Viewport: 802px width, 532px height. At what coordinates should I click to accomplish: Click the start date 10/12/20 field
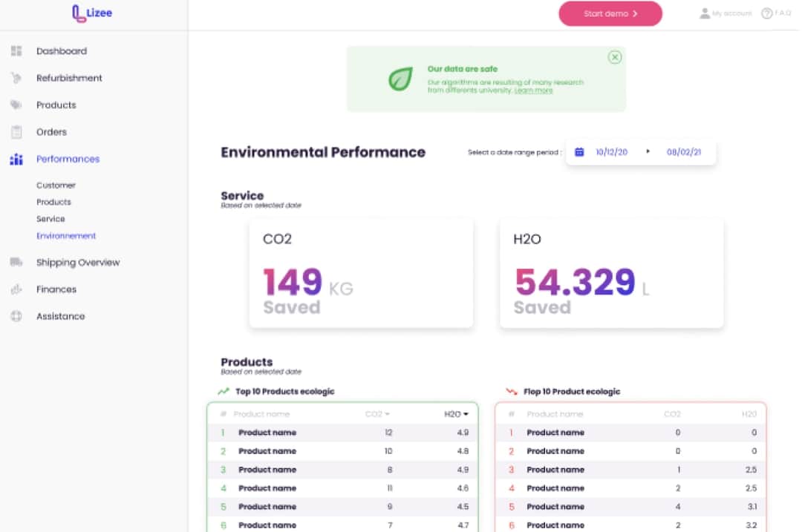[x=611, y=151]
